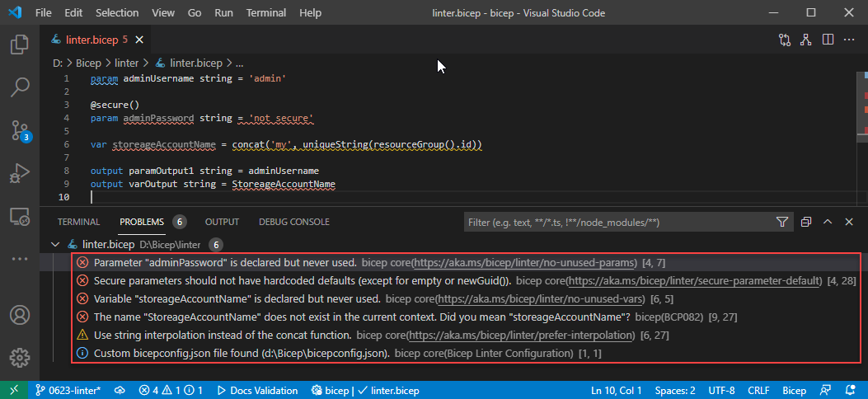868x399 pixels.
Task: Open the no-unused-params linter link
Action: coord(524,262)
